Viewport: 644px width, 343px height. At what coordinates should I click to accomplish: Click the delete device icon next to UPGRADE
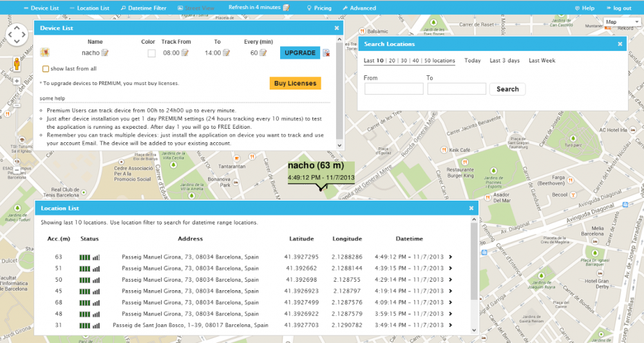click(326, 53)
